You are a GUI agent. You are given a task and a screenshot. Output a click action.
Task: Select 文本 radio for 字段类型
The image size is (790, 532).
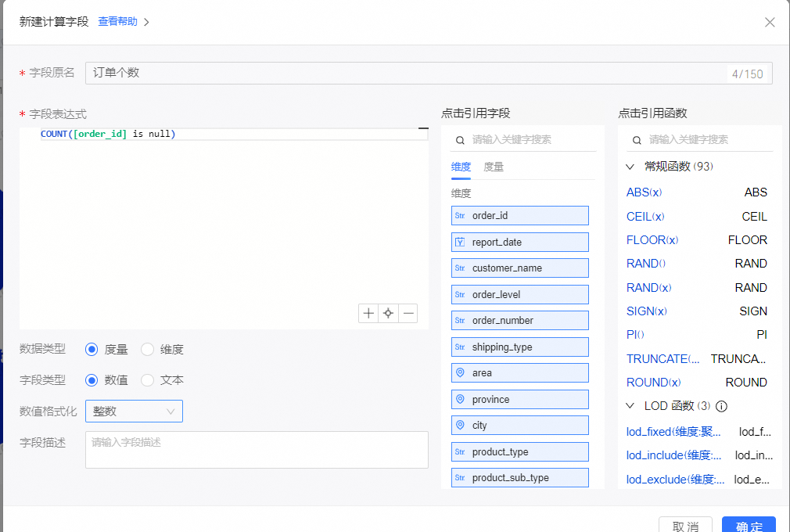pos(148,380)
